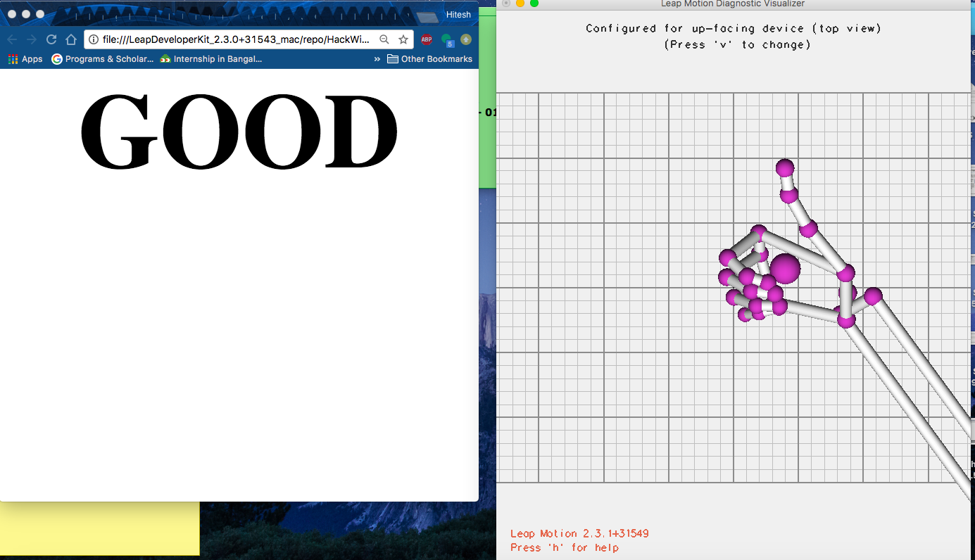The height and width of the screenshot is (560, 975).
Task: Focus the Chrome address bar URL
Action: point(236,39)
